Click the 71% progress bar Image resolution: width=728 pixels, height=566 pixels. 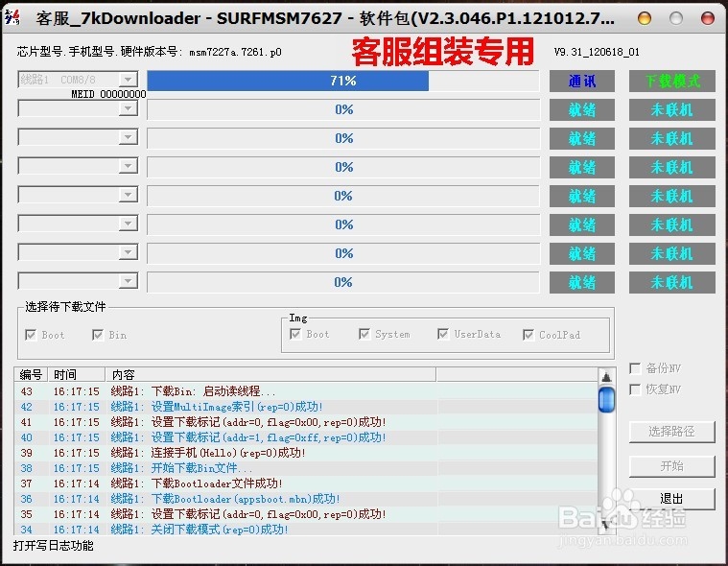(343, 81)
